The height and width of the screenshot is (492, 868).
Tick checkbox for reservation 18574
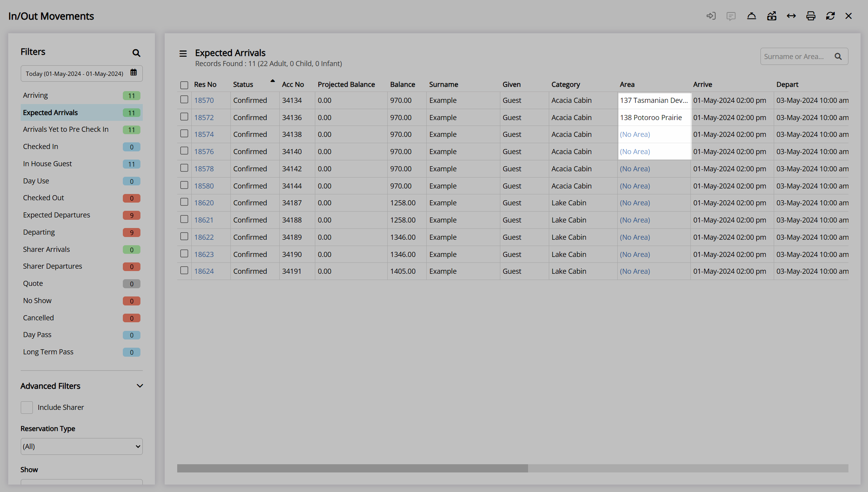[x=184, y=134]
